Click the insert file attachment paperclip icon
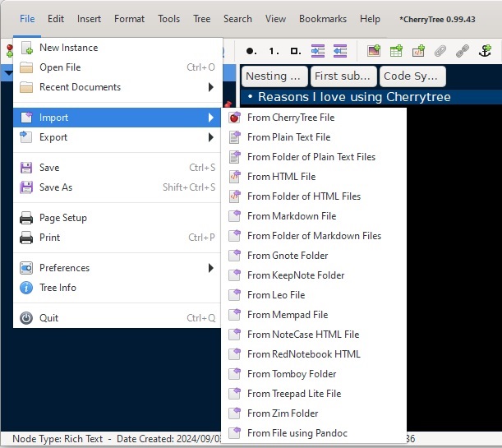The height and width of the screenshot is (448, 502). pyautogui.click(x=440, y=51)
